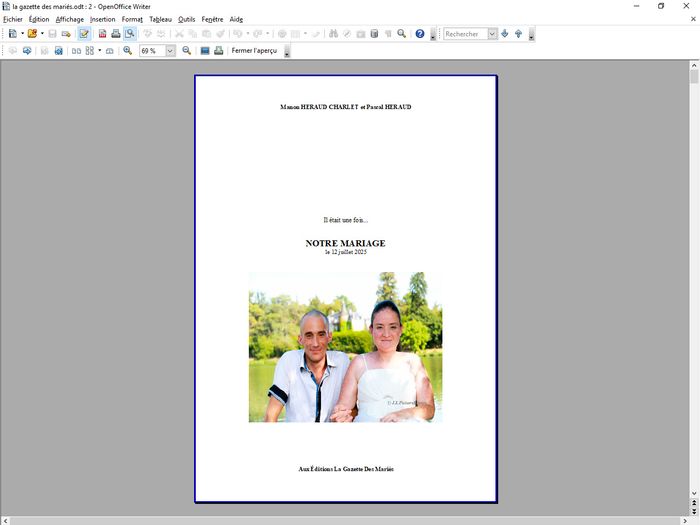Open the Édition menu
The height and width of the screenshot is (525, 700).
pyautogui.click(x=39, y=19)
